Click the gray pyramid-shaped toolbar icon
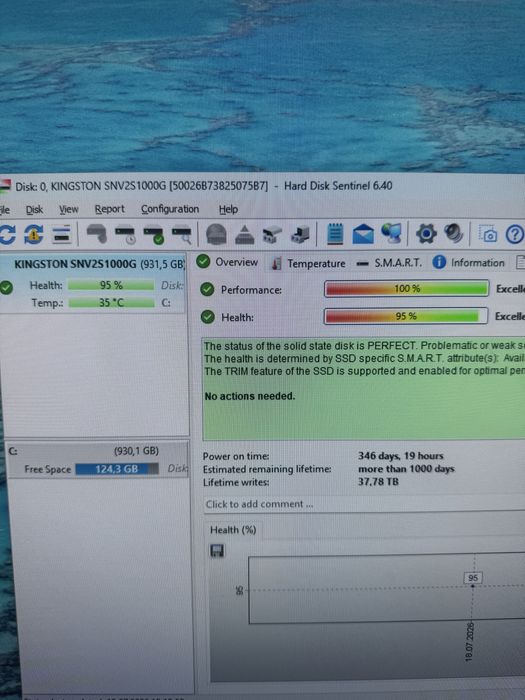525x700 pixels. coord(244,234)
